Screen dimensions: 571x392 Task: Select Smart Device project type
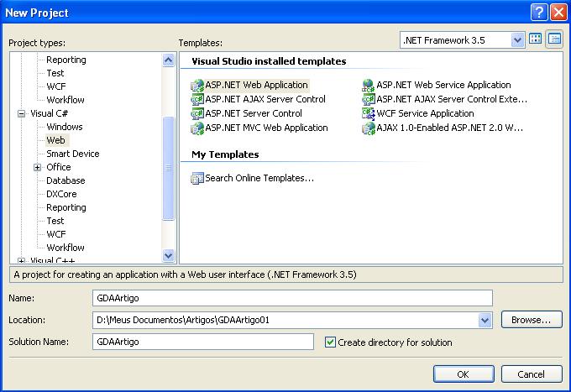click(72, 154)
